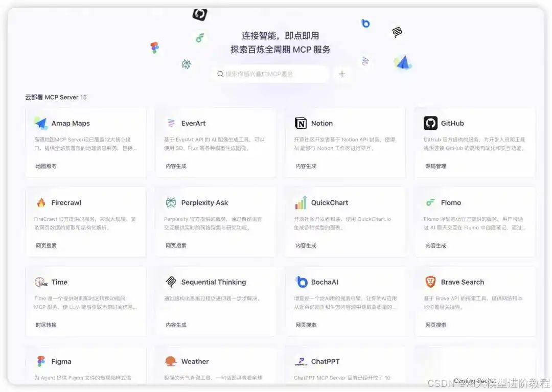This screenshot has height=392, width=552.
Task: Select the Weather service icon
Action: coord(171,361)
